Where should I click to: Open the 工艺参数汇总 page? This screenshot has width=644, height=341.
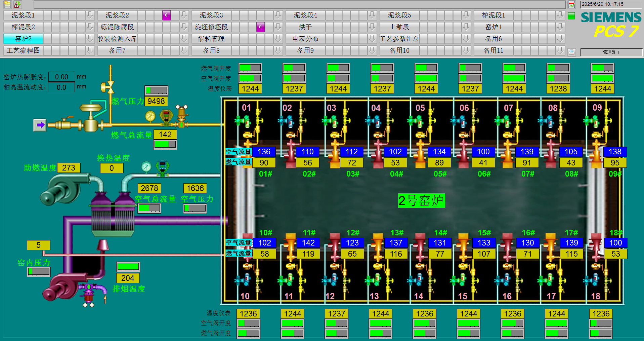coord(399,39)
